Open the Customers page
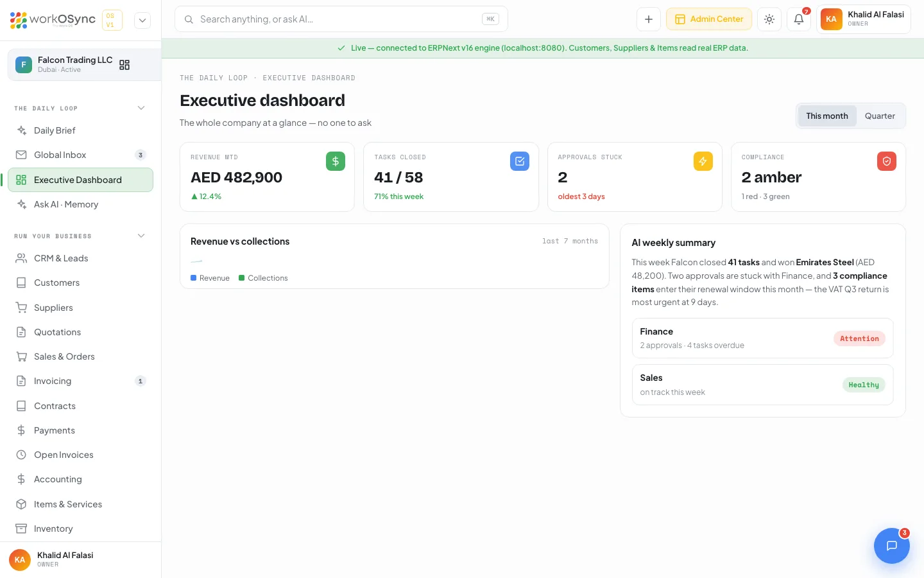Viewport: 924px width, 578px height. point(81,283)
